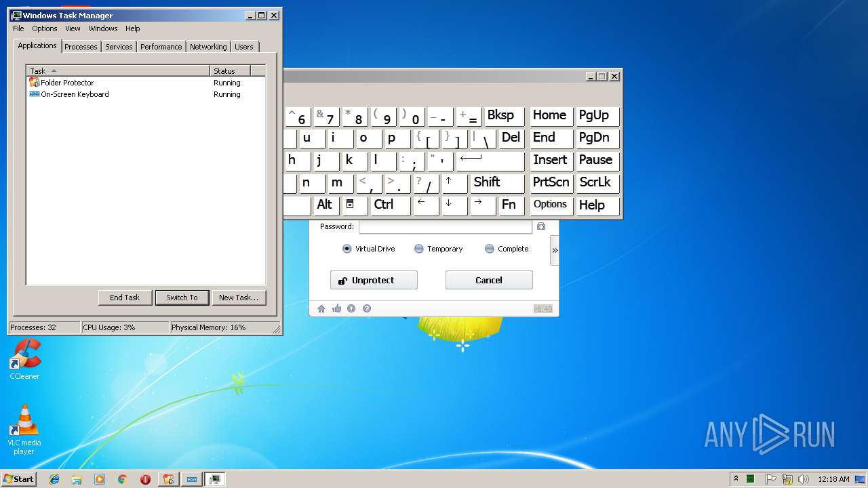The height and width of the screenshot is (488, 868).
Task: Click the Del key on keyboard
Action: 511,138
